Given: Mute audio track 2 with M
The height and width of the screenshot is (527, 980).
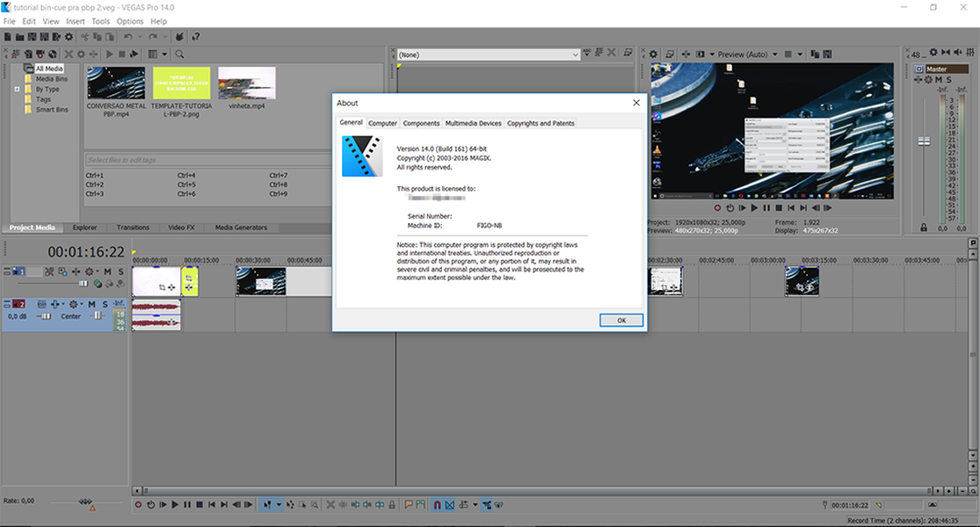Looking at the screenshot, I should (x=92, y=304).
